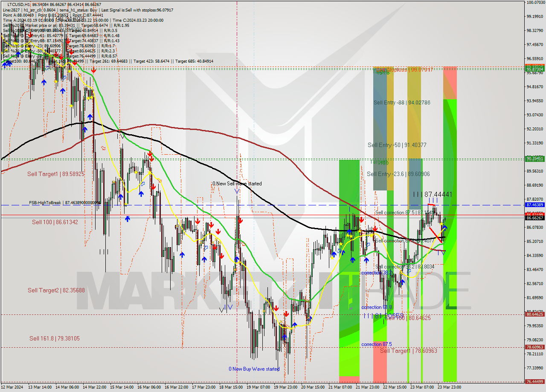
Task: Click the 23 Mar 07:00 time label
Action: coord(422,387)
